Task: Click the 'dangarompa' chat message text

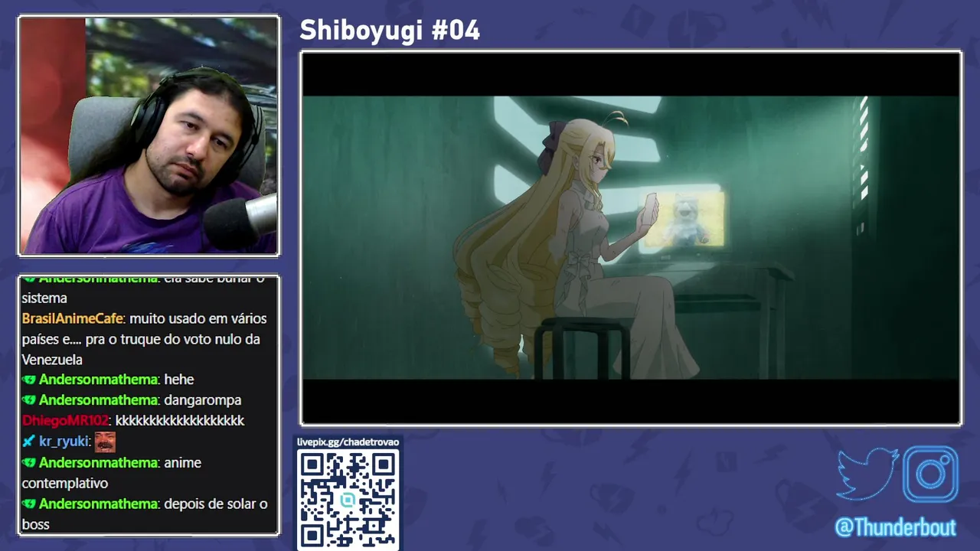Action: (x=203, y=400)
